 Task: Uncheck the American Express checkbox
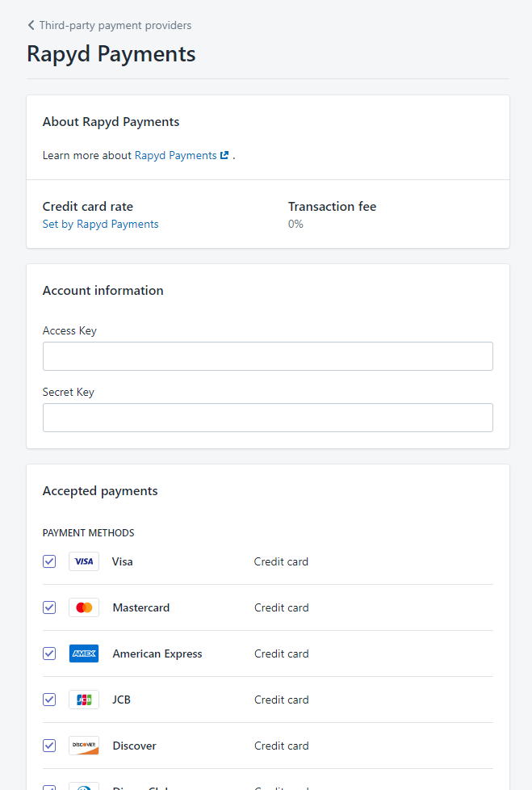click(x=49, y=653)
